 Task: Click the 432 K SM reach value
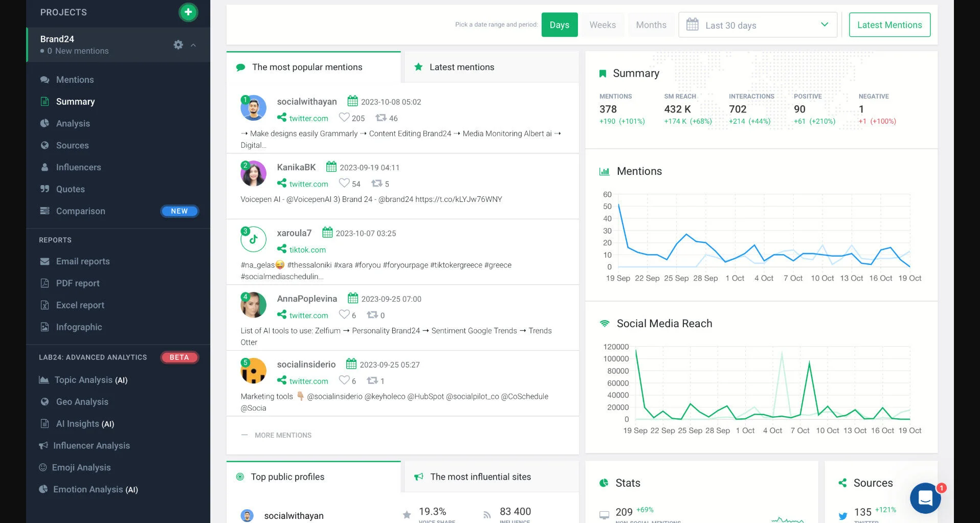click(x=677, y=109)
